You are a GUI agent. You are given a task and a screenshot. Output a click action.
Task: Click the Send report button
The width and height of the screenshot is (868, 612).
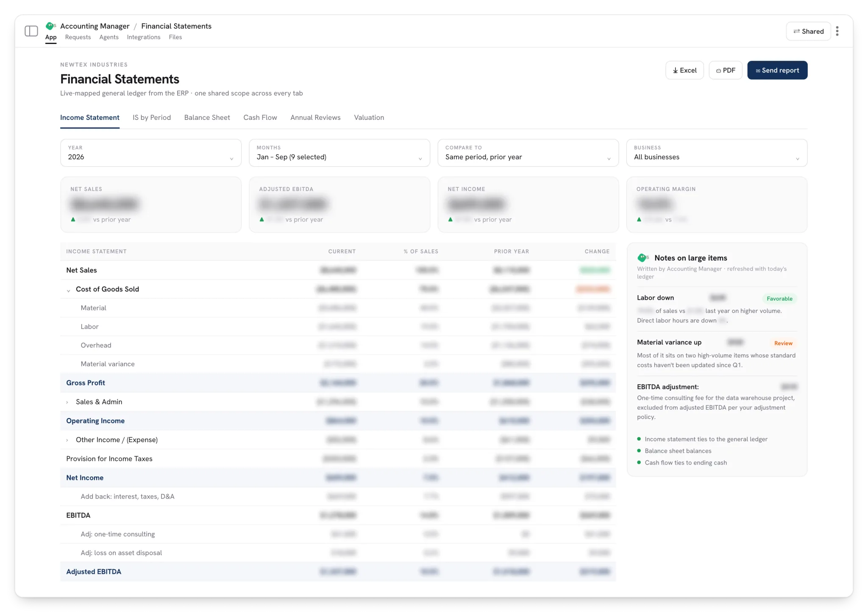(x=777, y=70)
